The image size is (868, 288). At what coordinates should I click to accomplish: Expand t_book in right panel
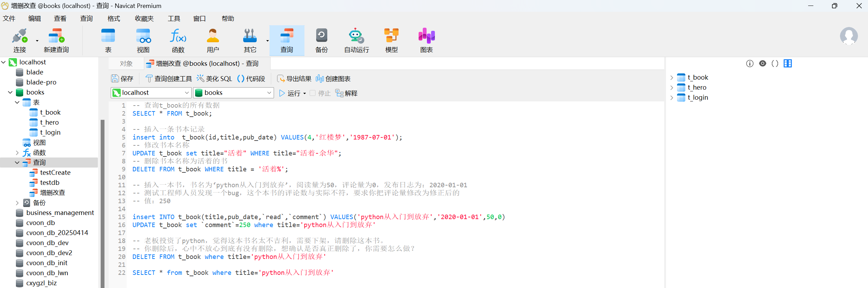coord(671,78)
